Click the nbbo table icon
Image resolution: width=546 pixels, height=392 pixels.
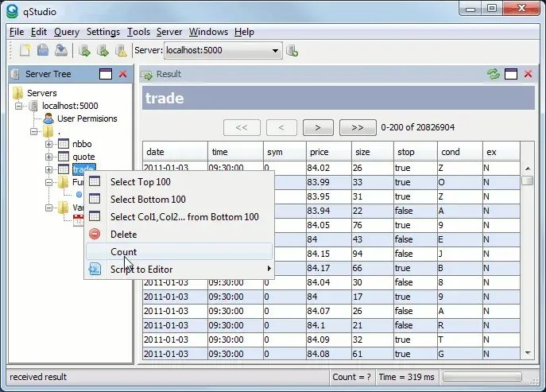click(64, 144)
